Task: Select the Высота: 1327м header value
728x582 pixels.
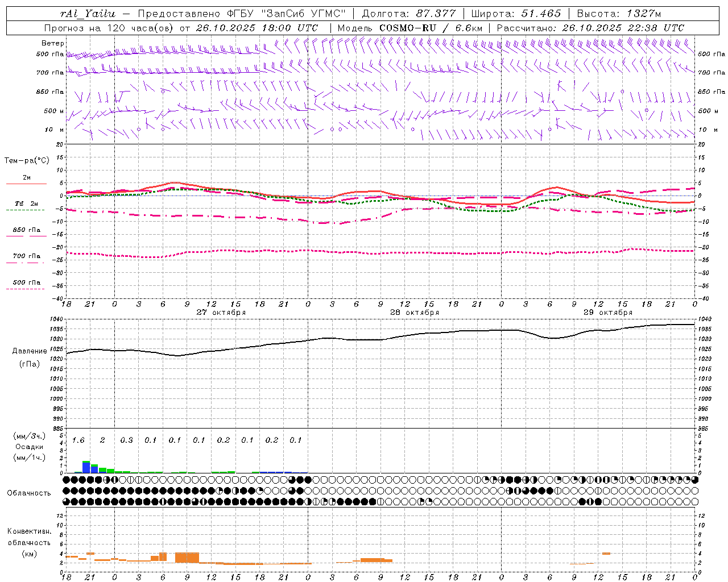Action: (619, 14)
